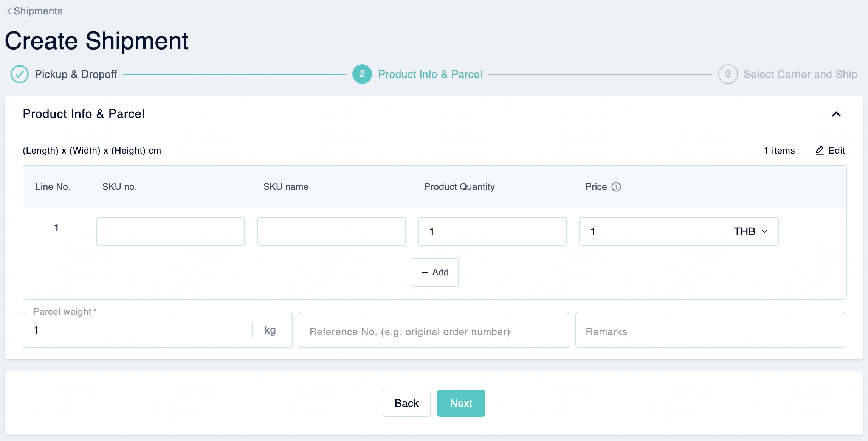Click the step 3 circle indicator icon
Image resolution: width=868 pixels, height=441 pixels.
click(728, 74)
